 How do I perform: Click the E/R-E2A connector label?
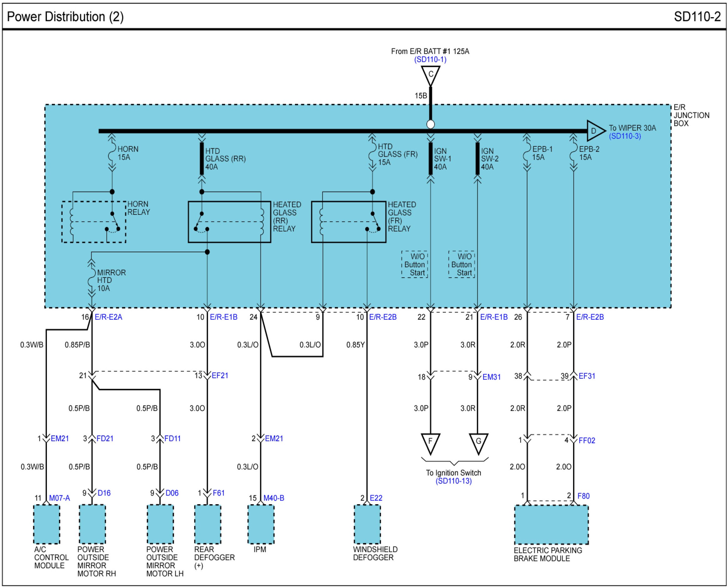(108, 317)
